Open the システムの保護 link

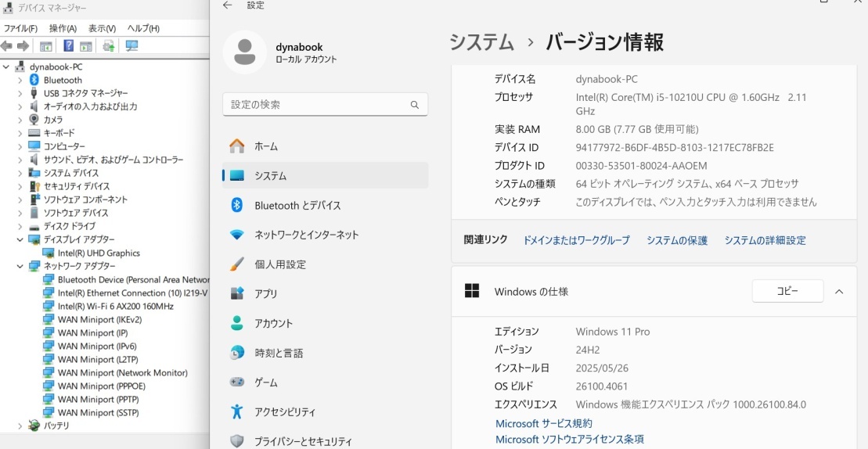(677, 241)
